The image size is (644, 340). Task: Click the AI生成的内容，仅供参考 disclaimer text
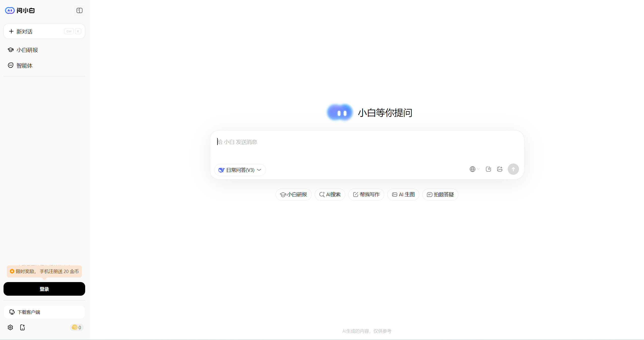tap(367, 331)
